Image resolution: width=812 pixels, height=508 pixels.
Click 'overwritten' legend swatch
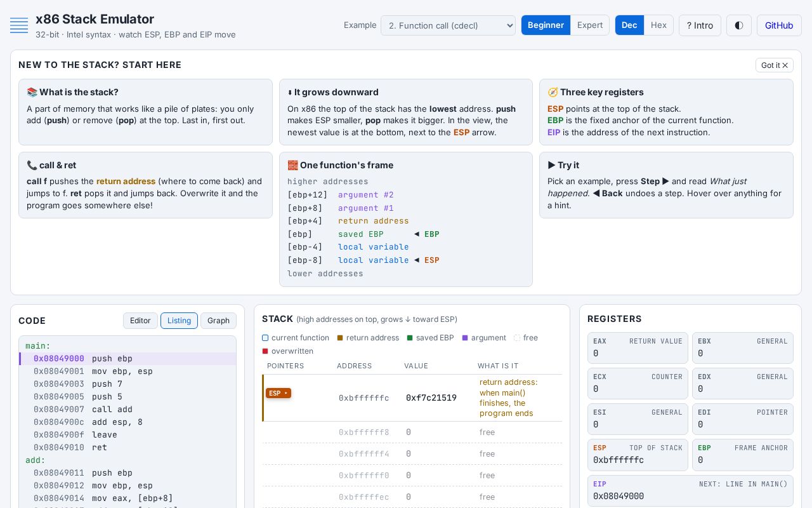coord(265,351)
